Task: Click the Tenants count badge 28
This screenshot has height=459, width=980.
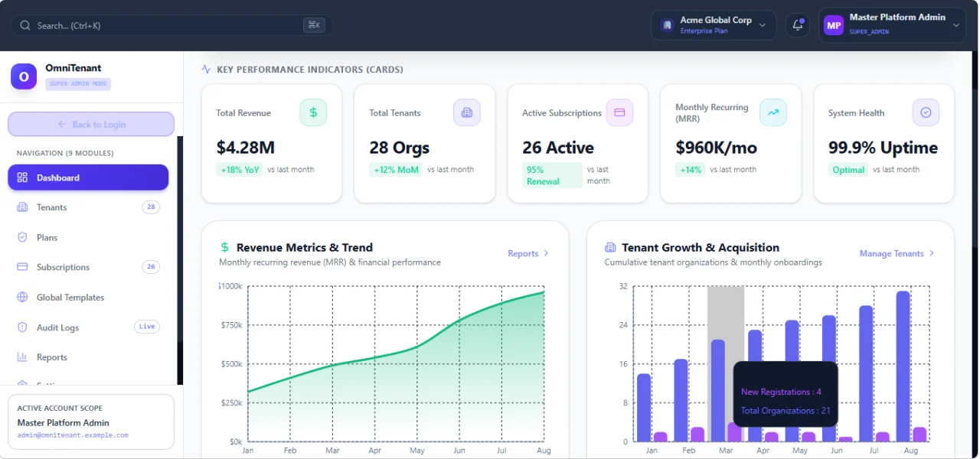Action: [151, 207]
